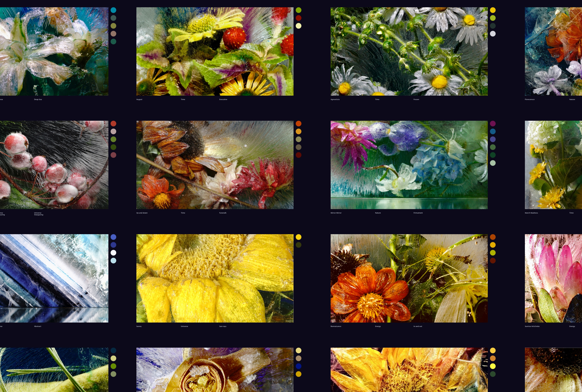This screenshot has height=392, width=582.
Task: Pick the pale mint swatch beside Mirror Mirror
Action: pyautogui.click(x=493, y=163)
